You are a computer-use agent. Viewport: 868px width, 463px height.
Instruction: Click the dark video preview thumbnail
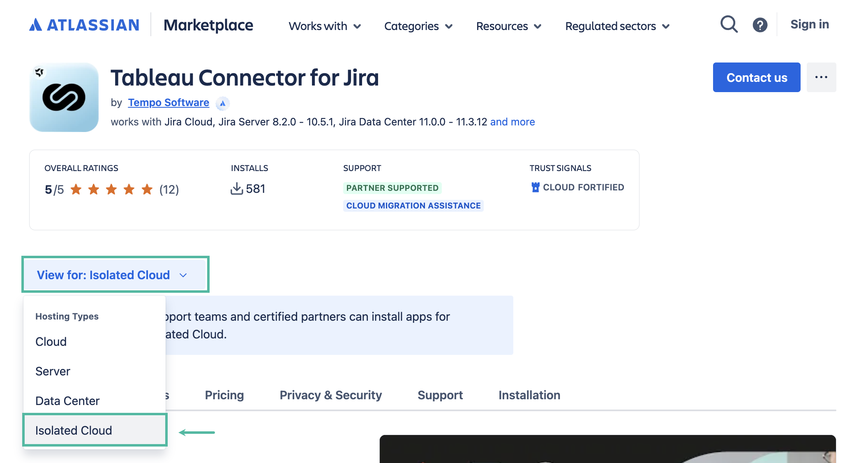point(607,449)
